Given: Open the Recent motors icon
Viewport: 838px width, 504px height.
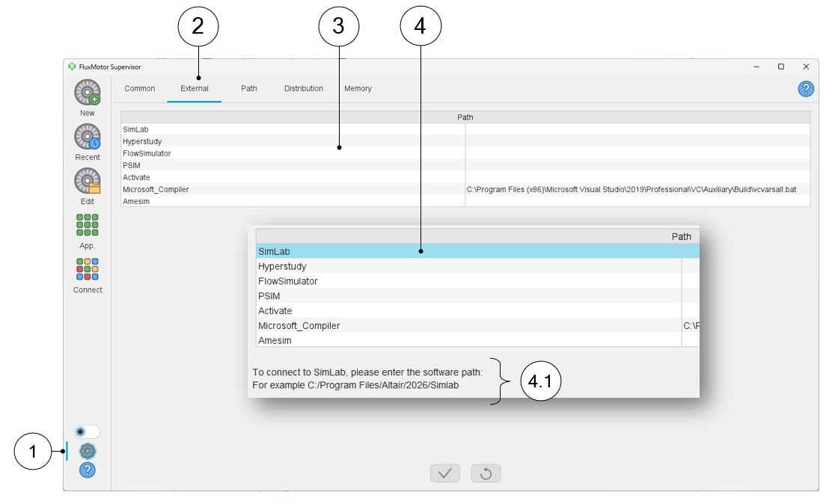Looking at the screenshot, I should click(x=87, y=137).
